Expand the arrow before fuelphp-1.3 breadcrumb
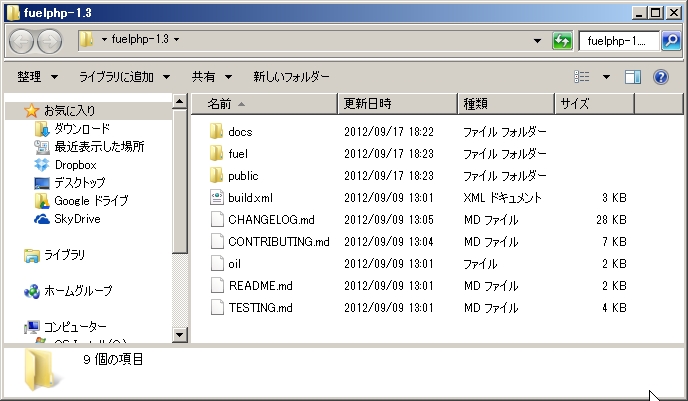The height and width of the screenshot is (401, 688). click(x=104, y=39)
